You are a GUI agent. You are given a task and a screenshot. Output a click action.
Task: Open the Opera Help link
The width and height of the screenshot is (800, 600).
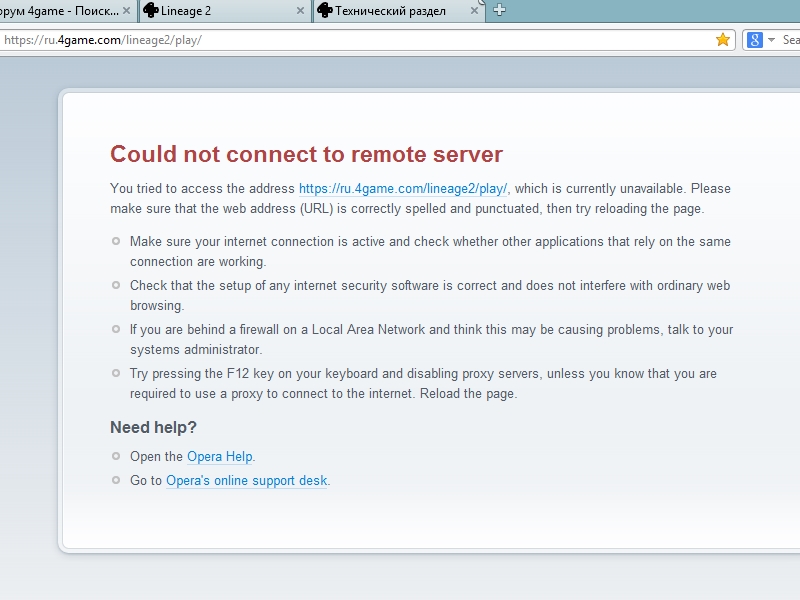pyautogui.click(x=220, y=457)
